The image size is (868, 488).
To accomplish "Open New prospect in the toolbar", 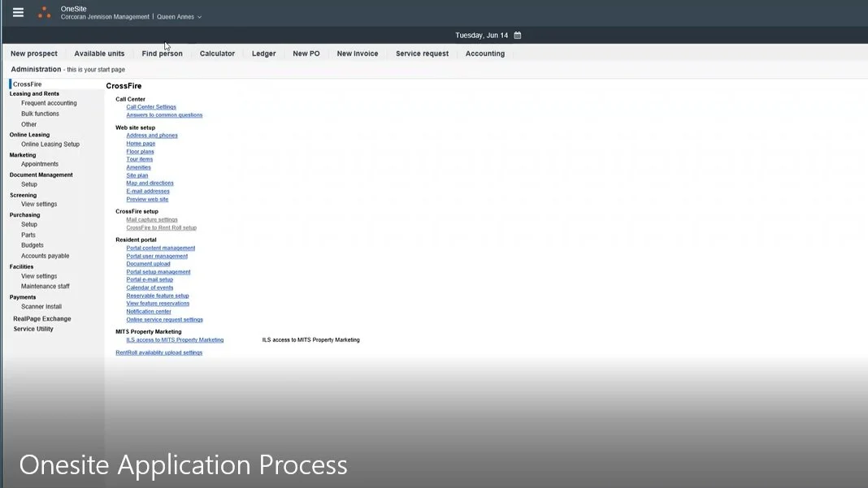I will 34,54.
